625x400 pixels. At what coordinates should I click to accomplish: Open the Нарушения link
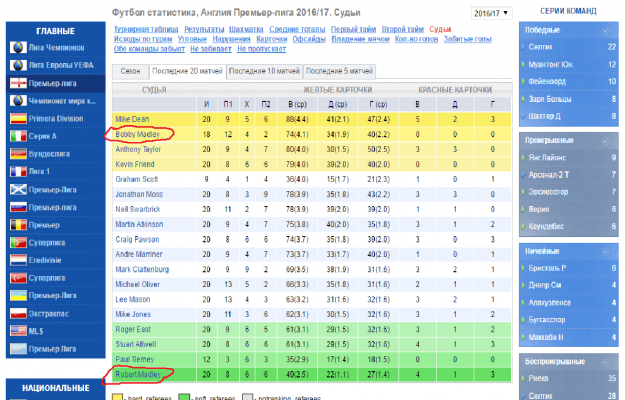coord(232,39)
